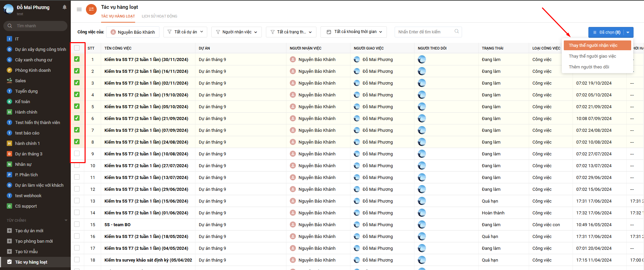Viewport: 644px width, 270px height.
Task: Open Dự án xây dựng công trình
Action: click(x=40, y=49)
